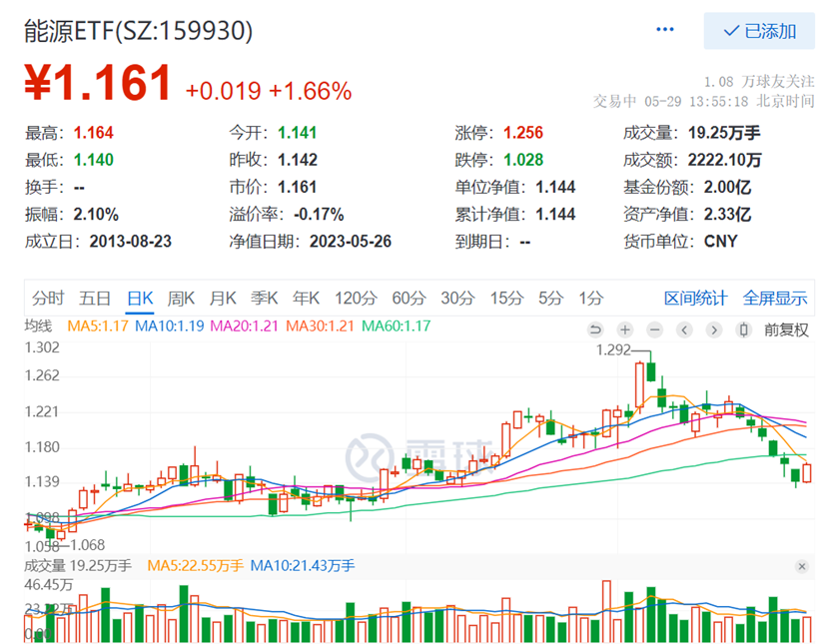Click the 1.068 low price marker

click(x=87, y=545)
